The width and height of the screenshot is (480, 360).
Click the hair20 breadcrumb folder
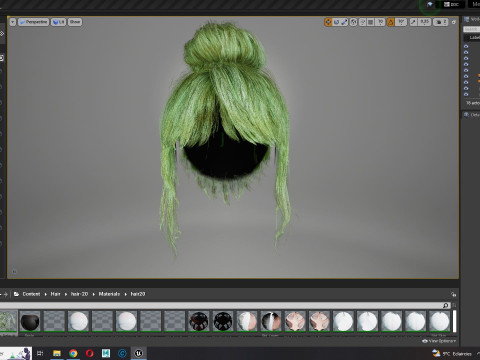pyautogui.click(x=138, y=294)
